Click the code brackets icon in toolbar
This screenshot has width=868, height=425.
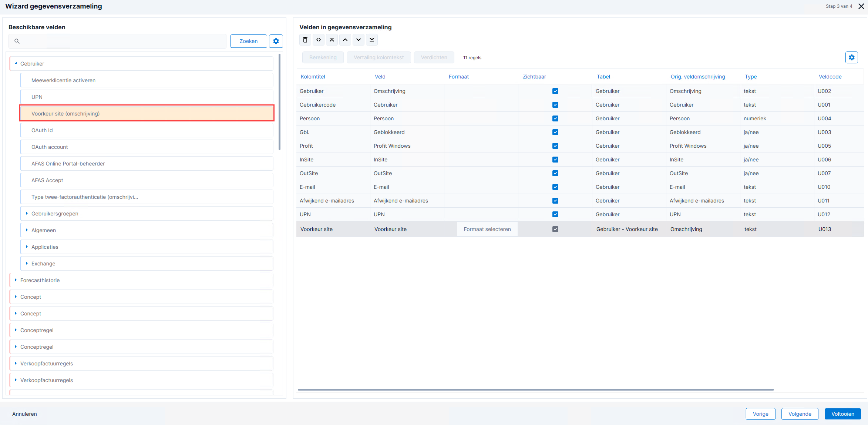[319, 40]
